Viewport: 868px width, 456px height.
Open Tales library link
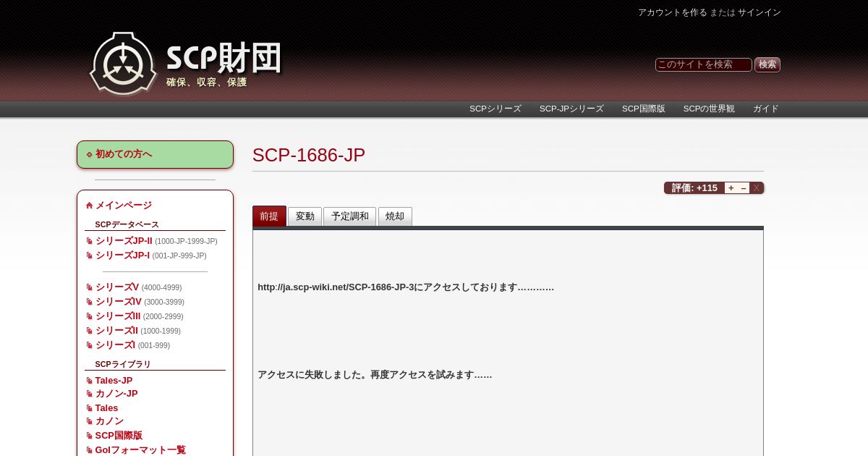click(106, 408)
